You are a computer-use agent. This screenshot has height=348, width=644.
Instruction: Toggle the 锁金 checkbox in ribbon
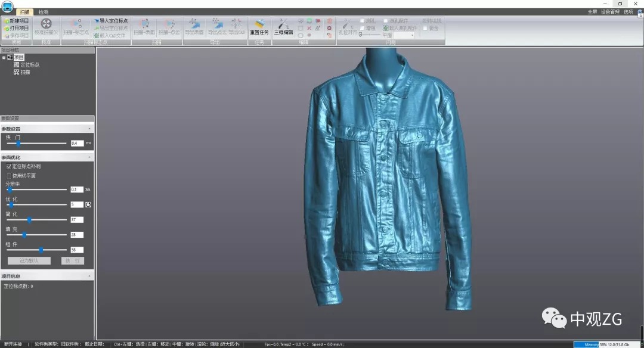click(425, 28)
